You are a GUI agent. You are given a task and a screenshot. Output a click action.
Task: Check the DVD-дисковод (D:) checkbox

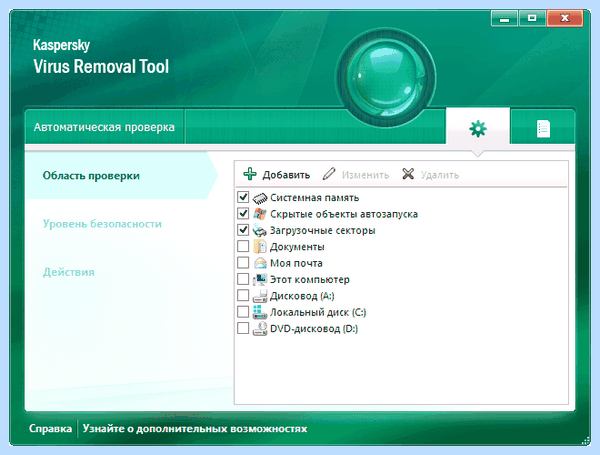(243, 328)
